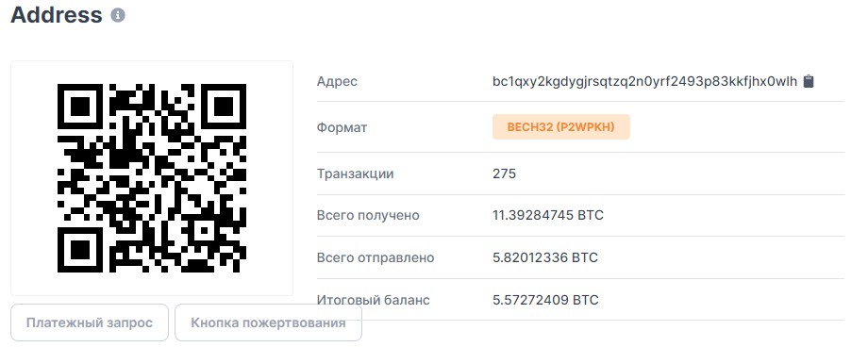Click total sent 5.82012336 BTC value
The width and height of the screenshot is (868, 347).
pyautogui.click(x=545, y=258)
